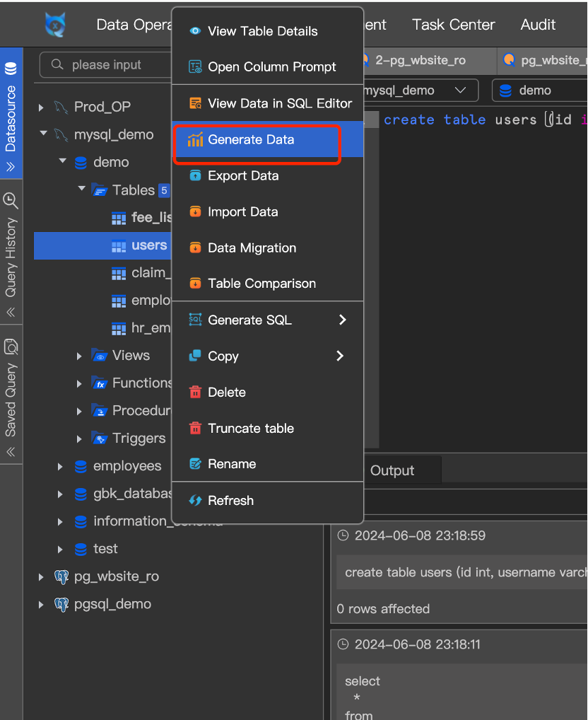Click the Query History clock-magnifier icon

tap(11, 201)
